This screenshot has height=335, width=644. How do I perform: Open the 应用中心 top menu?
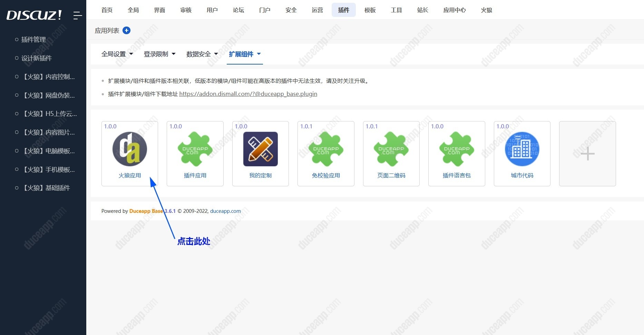tap(455, 10)
